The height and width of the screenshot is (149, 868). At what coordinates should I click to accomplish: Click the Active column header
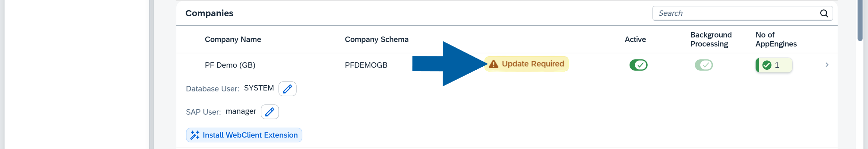pos(635,40)
